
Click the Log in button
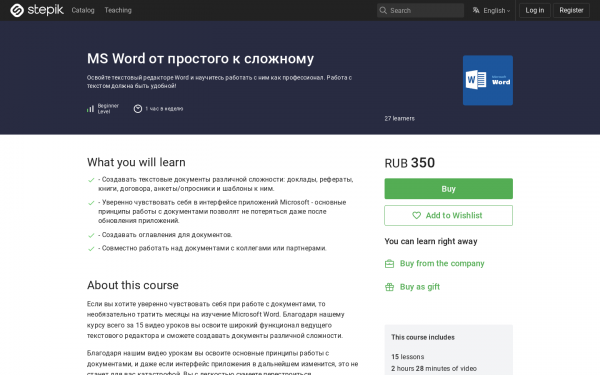tap(535, 10)
